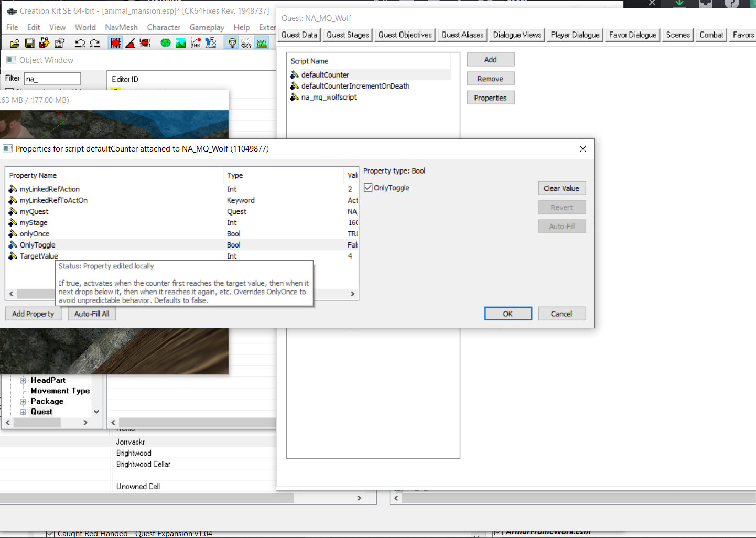
Task: Click the Type column header
Action: (283, 175)
